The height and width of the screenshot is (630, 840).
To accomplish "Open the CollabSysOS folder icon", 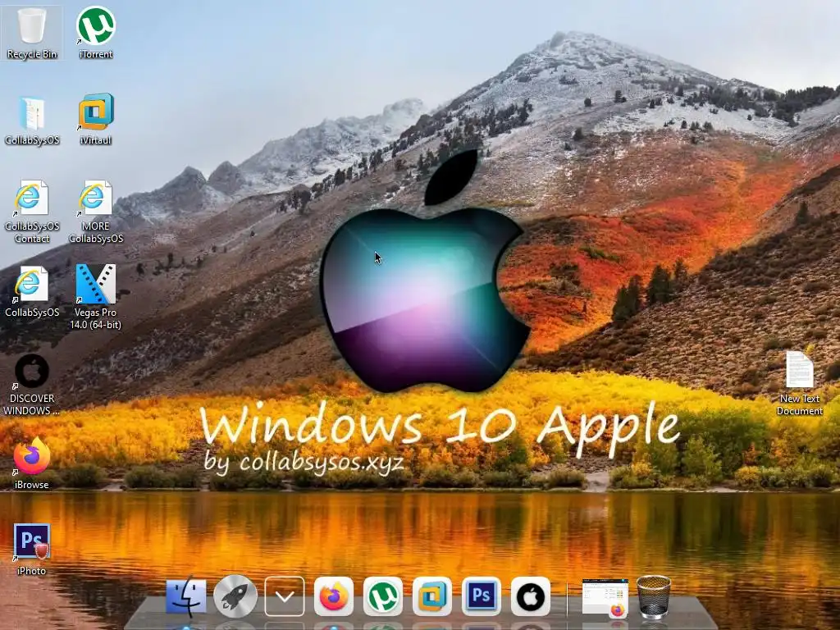I will pos(32,121).
